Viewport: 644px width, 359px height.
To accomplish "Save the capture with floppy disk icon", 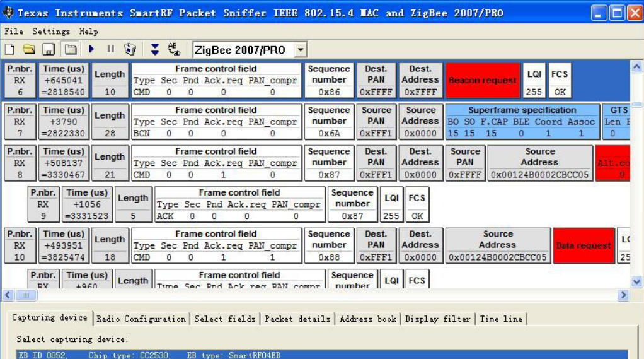I will pos(49,50).
